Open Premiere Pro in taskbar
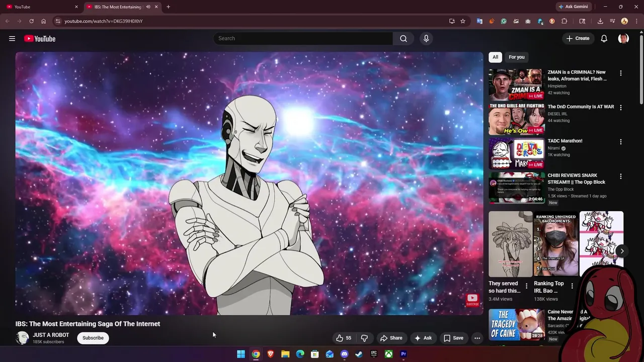Viewport: 644px width, 362px height. pyautogui.click(x=403, y=354)
